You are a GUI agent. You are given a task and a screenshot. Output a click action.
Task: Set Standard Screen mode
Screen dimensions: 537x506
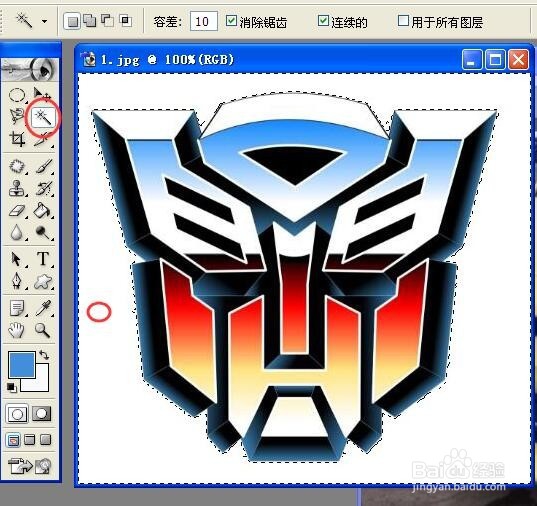coord(13,440)
